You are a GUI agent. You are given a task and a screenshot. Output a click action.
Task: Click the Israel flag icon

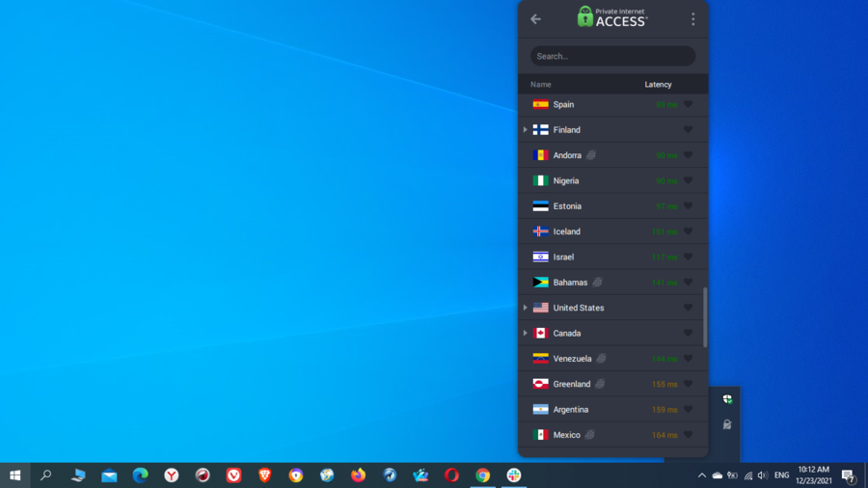point(540,257)
